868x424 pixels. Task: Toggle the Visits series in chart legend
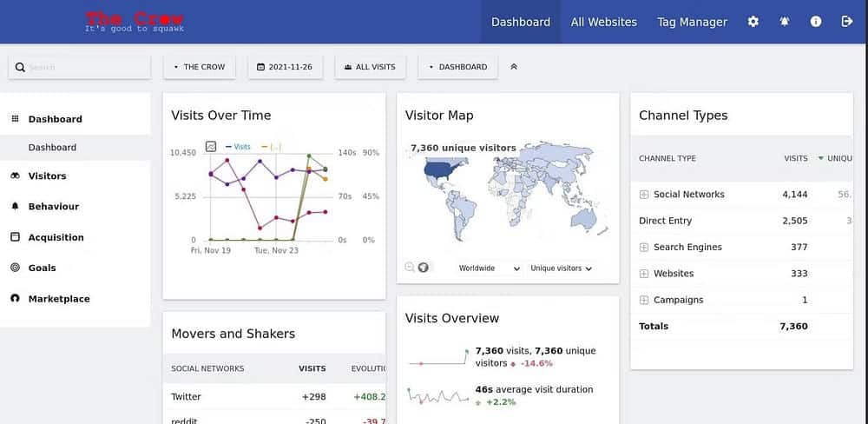coord(237,147)
